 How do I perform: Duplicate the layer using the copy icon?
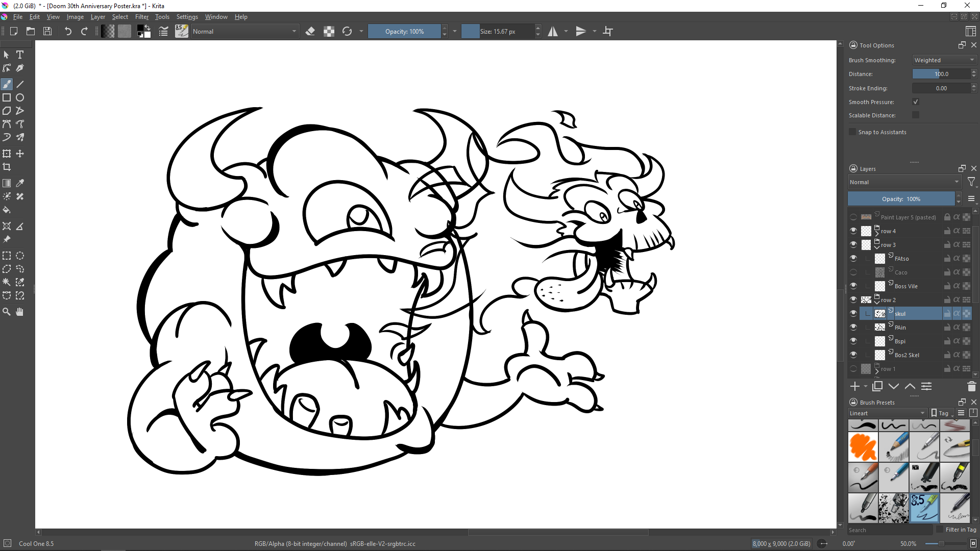tap(877, 386)
